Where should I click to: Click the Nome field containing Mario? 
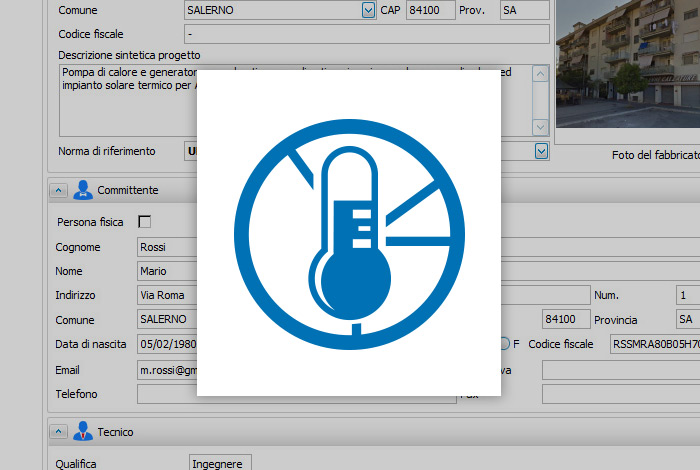click(x=166, y=271)
